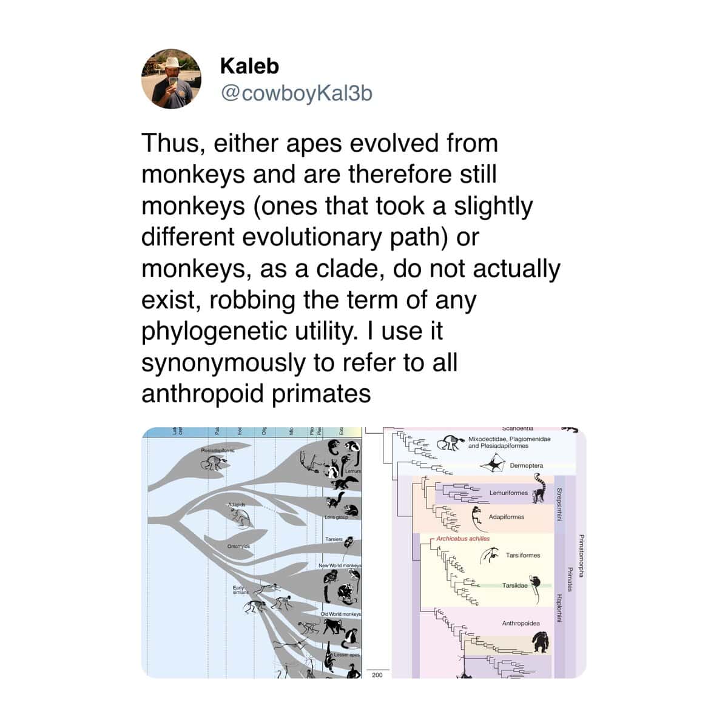This screenshot has width=728, height=728.
Task: Click the Adapids skeleton figure
Action: pyautogui.click(x=240, y=518)
